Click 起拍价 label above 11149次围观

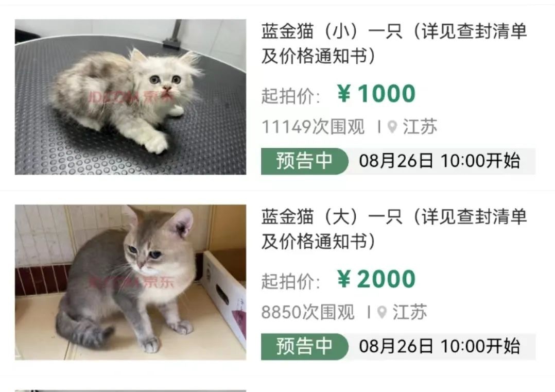290,96
